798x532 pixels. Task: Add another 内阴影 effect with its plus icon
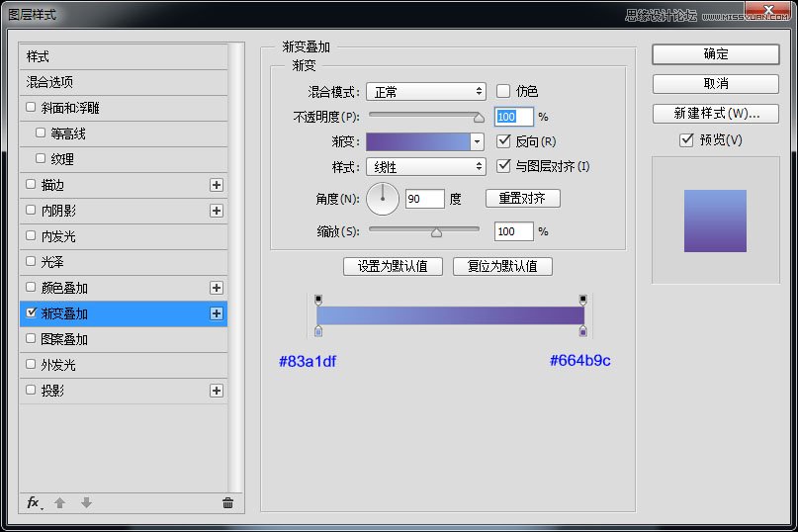pos(217,211)
